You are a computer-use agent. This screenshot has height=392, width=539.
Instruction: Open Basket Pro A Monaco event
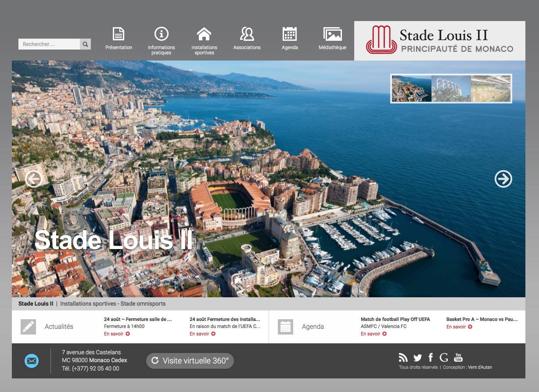(482, 319)
